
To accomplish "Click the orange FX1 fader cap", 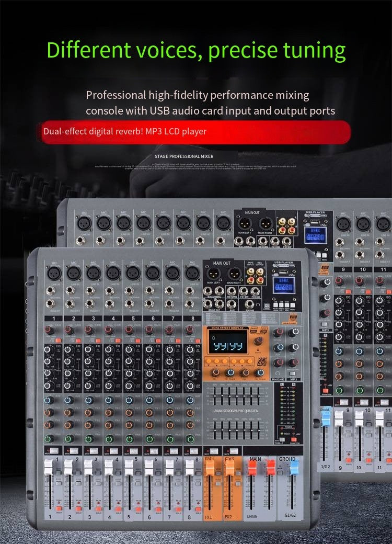I will [210, 467].
